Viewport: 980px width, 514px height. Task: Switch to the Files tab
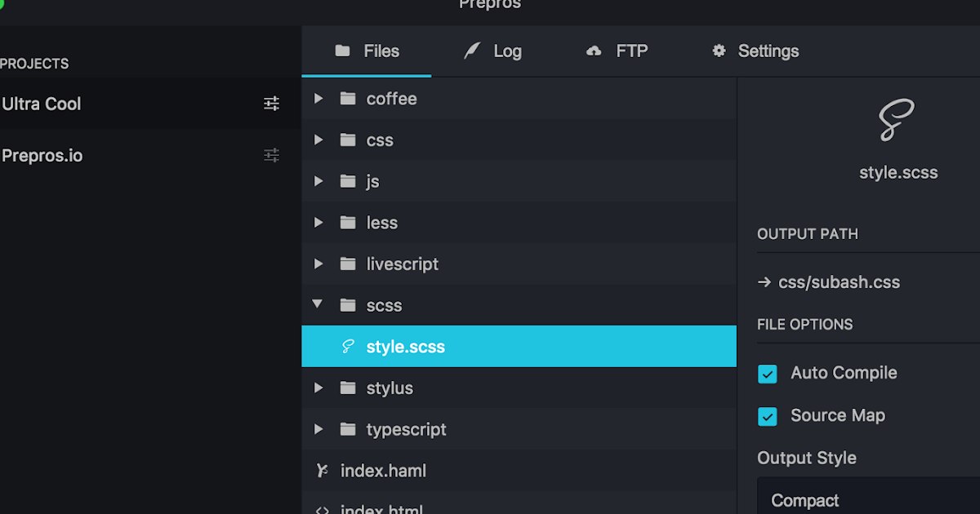coord(367,51)
